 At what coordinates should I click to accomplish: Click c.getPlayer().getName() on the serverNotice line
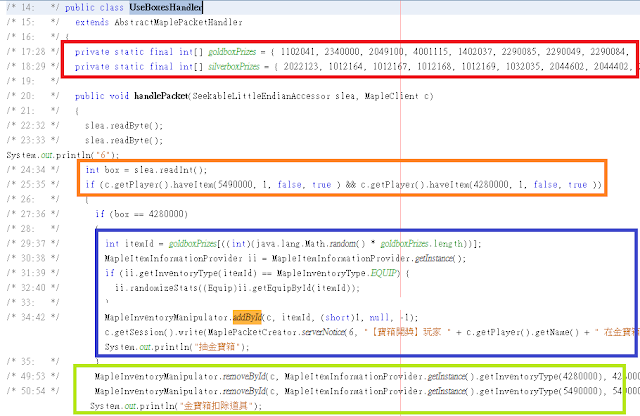(x=522, y=332)
